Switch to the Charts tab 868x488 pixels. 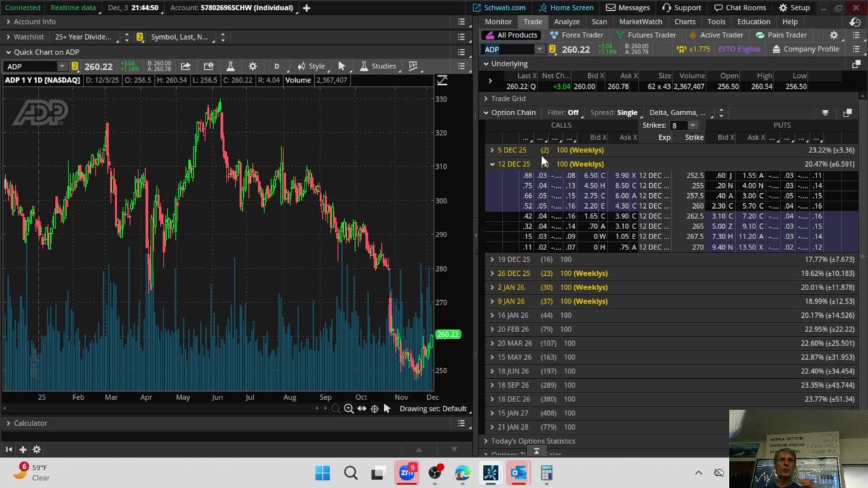click(685, 22)
